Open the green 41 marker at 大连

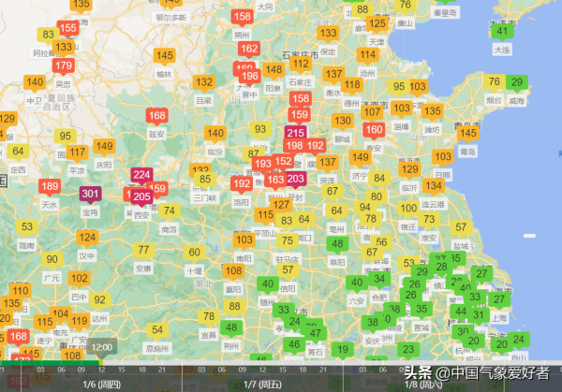tap(502, 31)
